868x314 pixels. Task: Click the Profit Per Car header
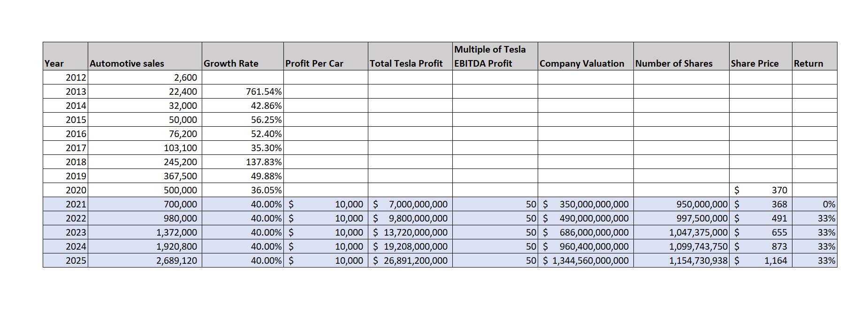tap(326, 56)
